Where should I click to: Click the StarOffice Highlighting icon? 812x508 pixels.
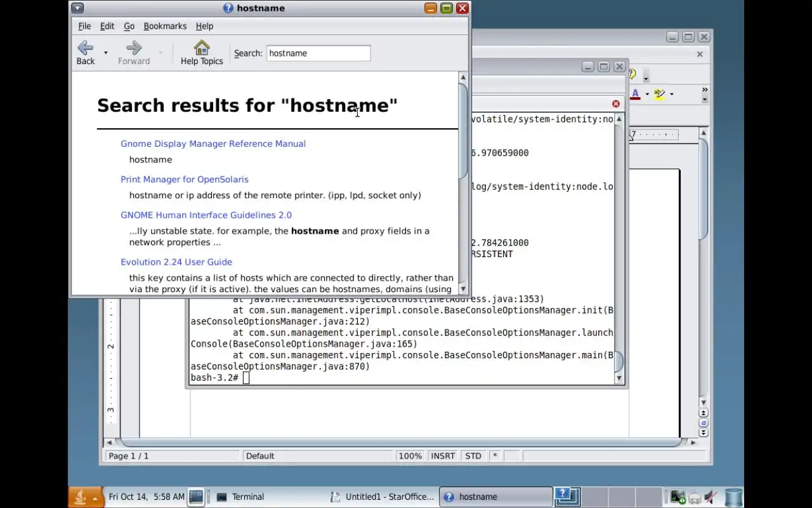659,94
